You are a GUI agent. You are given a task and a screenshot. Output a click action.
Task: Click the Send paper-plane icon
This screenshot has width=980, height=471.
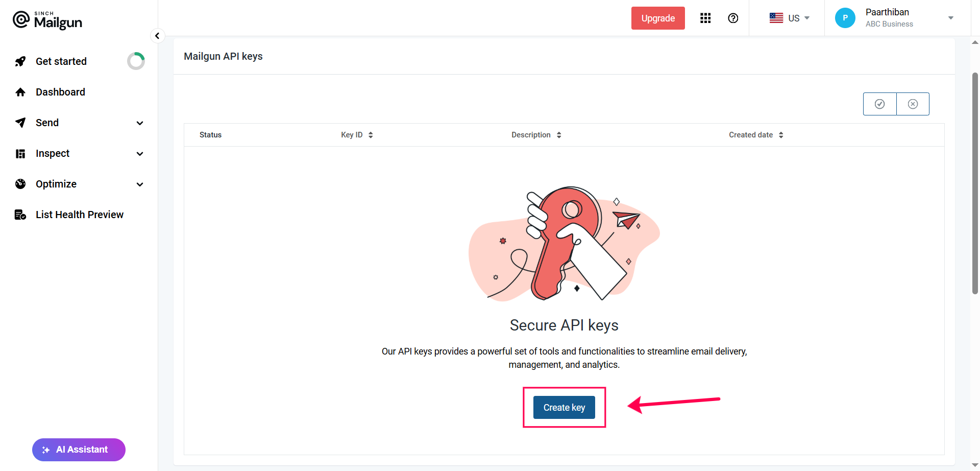coord(20,123)
